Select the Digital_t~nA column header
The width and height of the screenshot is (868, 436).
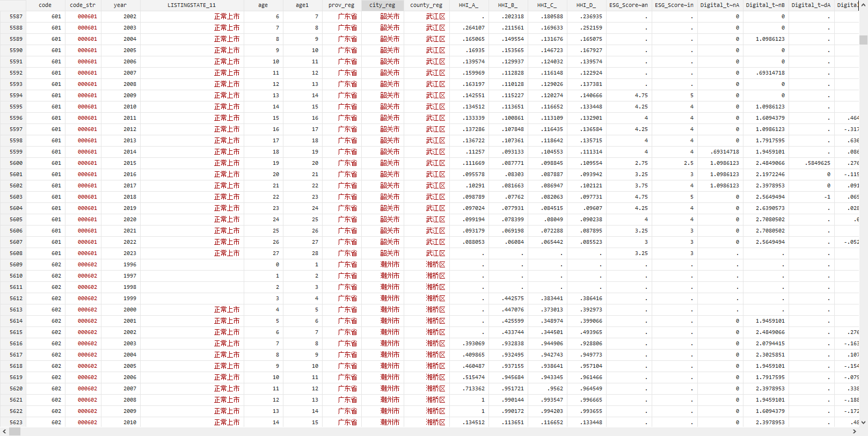tap(720, 5)
